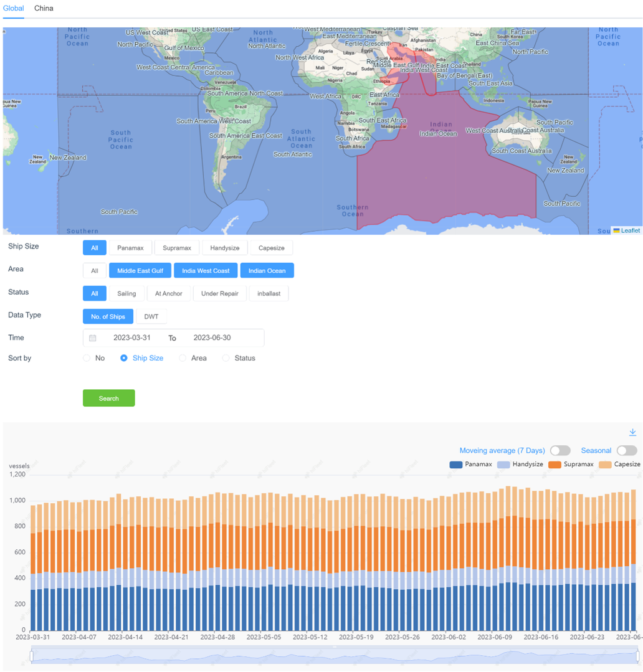Select the No sort radio button
This screenshot has width=643, height=672.
(87, 358)
